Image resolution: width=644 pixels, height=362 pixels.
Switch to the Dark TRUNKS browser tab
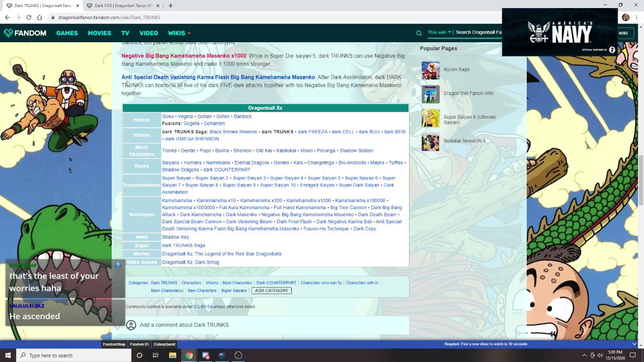pos(42,6)
